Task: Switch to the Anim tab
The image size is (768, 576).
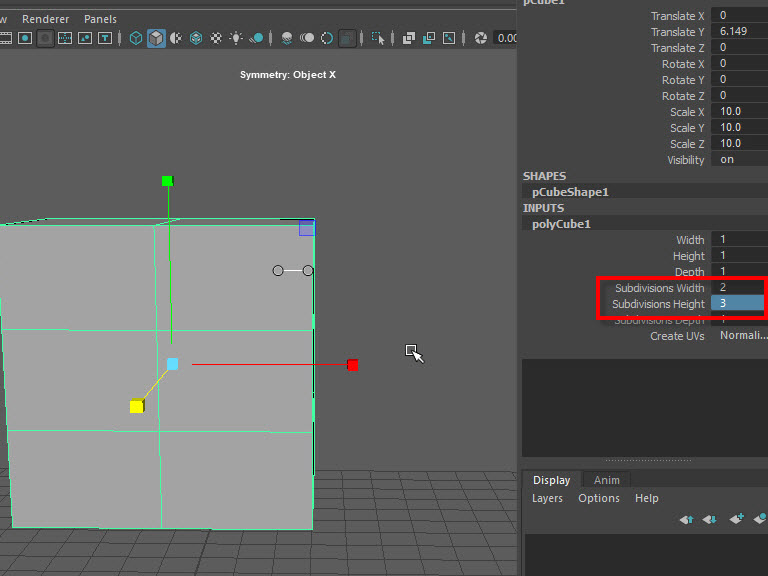Action: (607, 480)
